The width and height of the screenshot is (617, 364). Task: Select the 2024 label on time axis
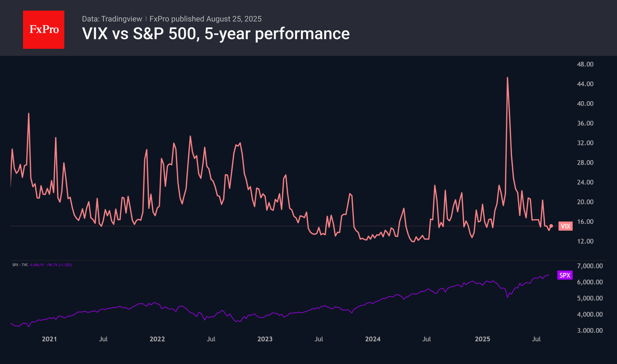click(373, 339)
